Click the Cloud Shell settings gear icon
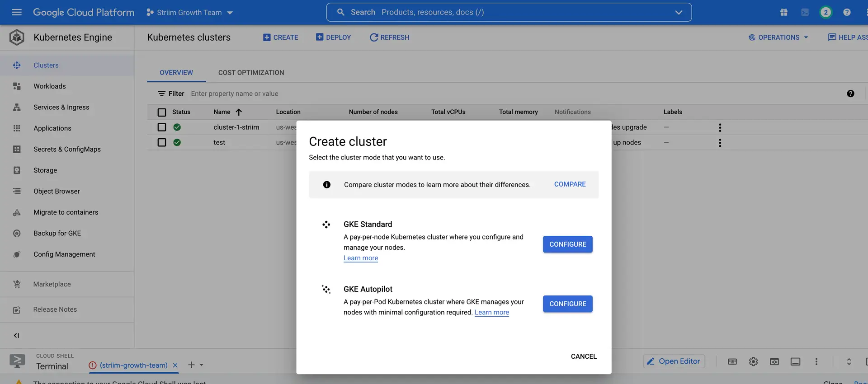This screenshot has width=868, height=384. point(753,361)
